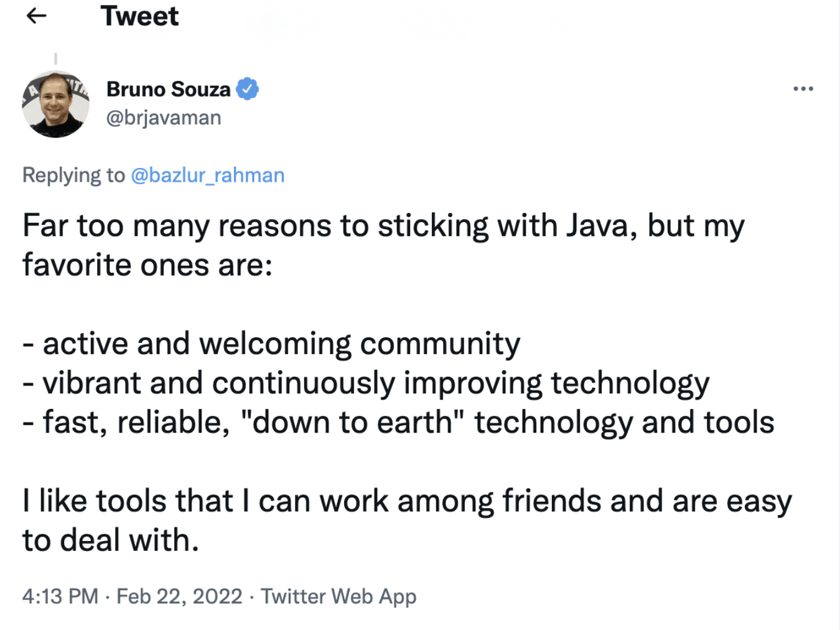This screenshot has height=630, width=840.
Task: Open Bruno Souza's display name
Action: click(168, 88)
